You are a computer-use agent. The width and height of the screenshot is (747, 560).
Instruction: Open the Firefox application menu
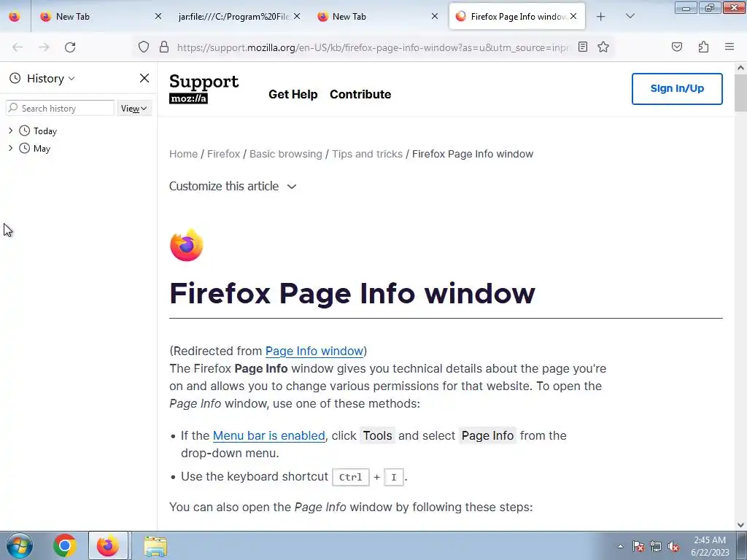click(x=729, y=47)
